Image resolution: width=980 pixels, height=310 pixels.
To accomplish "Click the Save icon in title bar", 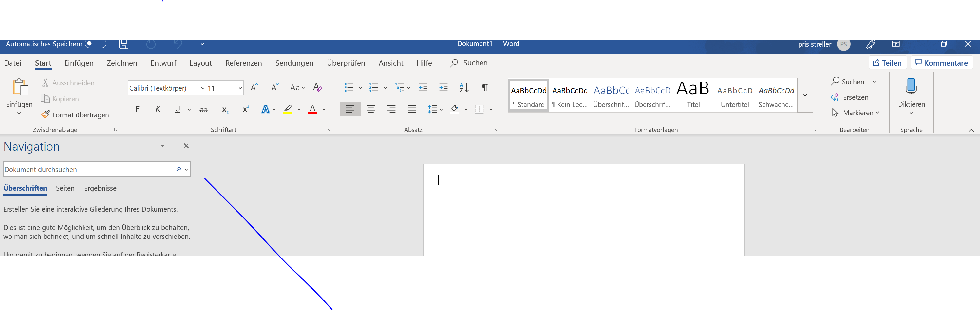I will tap(123, 44).
